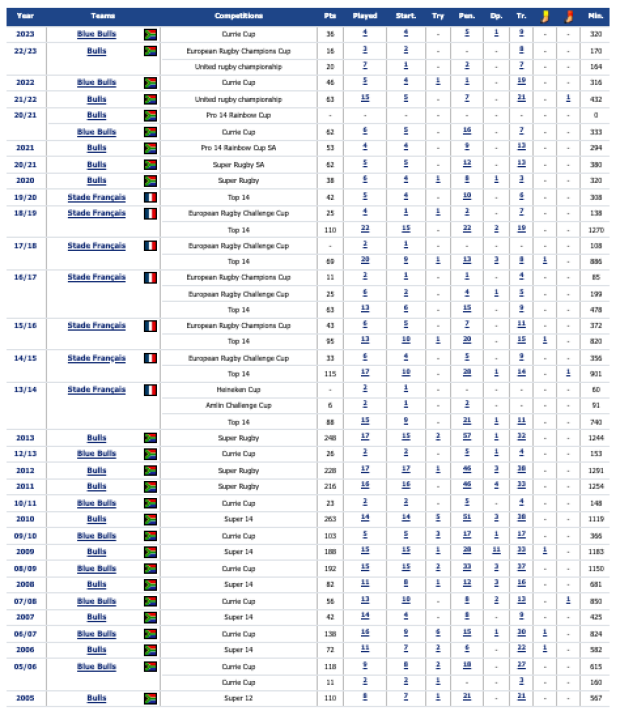The height and width of the screenshot is (715, 620).
Task: Click the red card icon in header
Action: click(568, 16)
